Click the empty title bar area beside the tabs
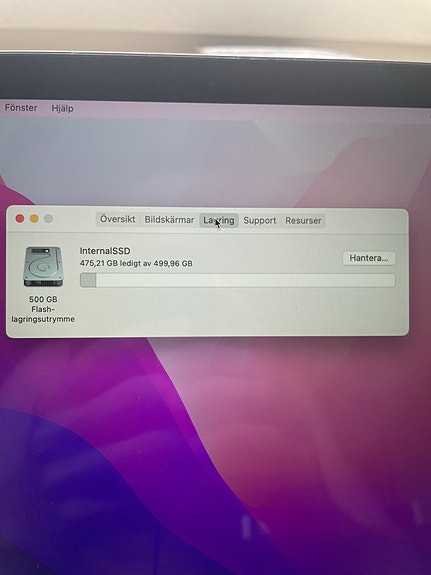Image resolution: width=431 pixels, height=575 pixels. tap(367, 221)
